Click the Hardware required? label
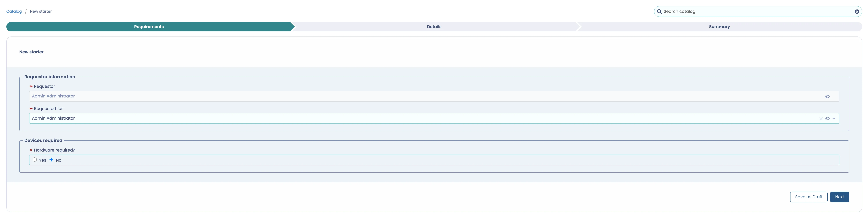This screenshot has width=868, height=218. click(x=55, y=150)
